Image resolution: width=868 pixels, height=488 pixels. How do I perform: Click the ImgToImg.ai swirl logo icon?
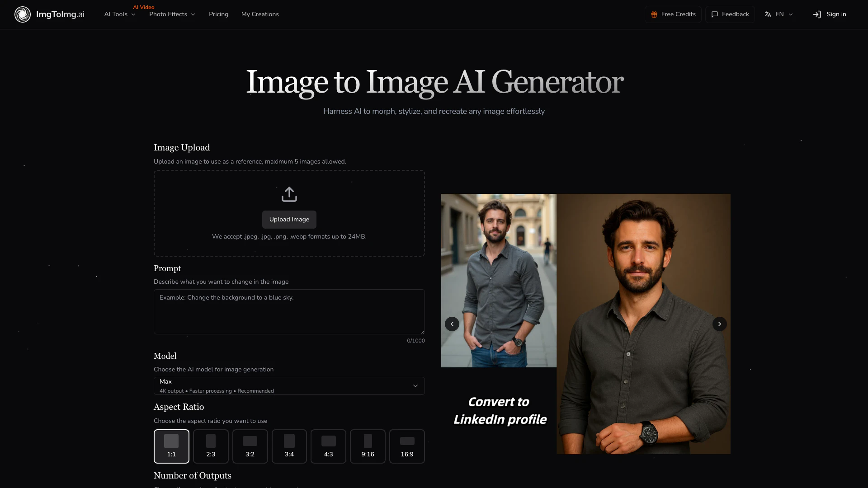tap(22, 14)
